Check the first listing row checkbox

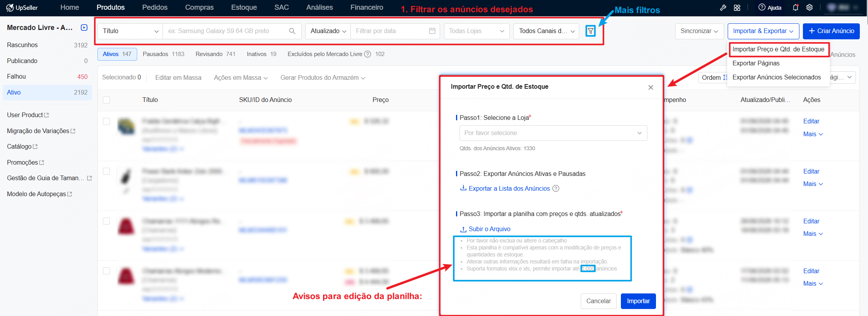click(x=106, y=121)
